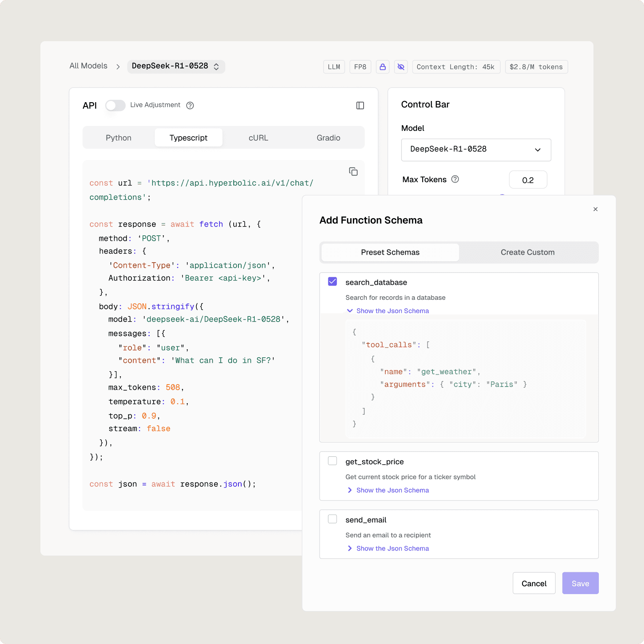Click "Search for records in a database" description
This screenshot has width=644, height=644.
(x=395, y=297)
